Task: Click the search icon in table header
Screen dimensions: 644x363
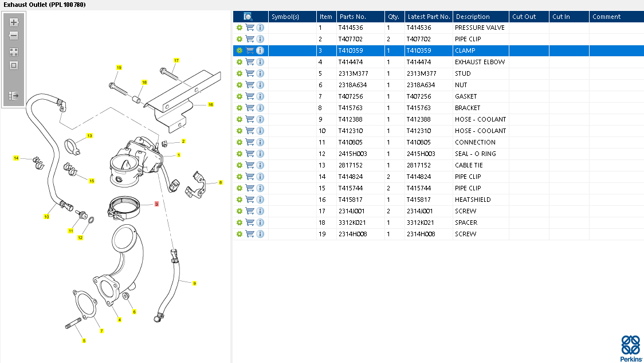Action: pos(248,17)
